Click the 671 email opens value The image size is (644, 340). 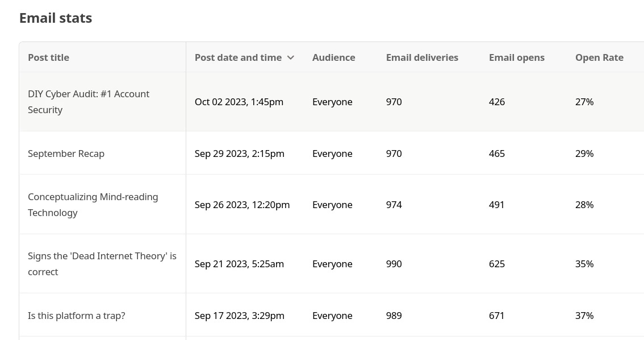(x=496, y=316)
